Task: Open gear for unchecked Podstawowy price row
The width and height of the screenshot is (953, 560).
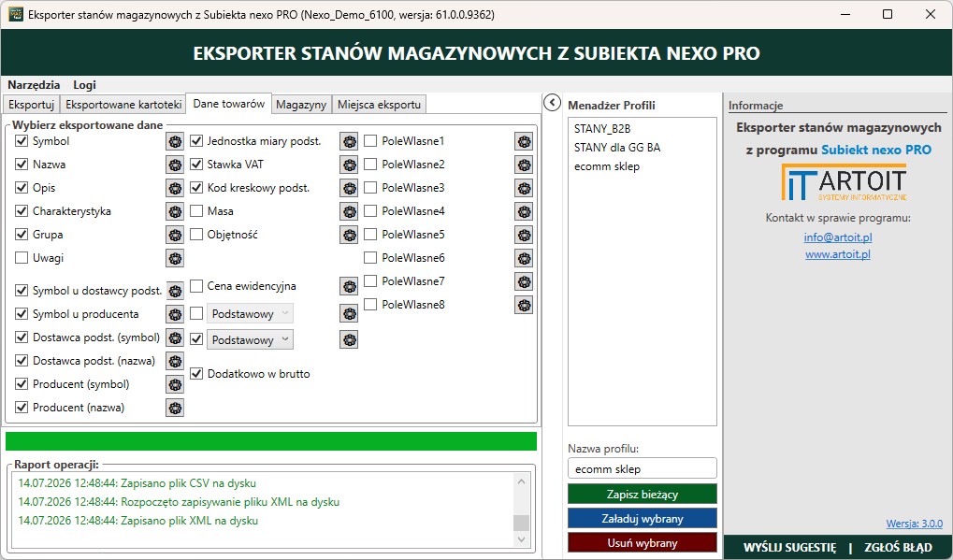Action: 349,314
